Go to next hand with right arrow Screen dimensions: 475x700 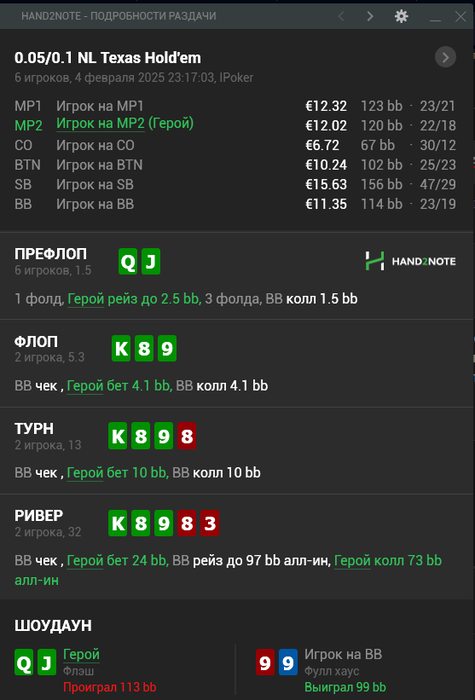[x=370, y=17]
